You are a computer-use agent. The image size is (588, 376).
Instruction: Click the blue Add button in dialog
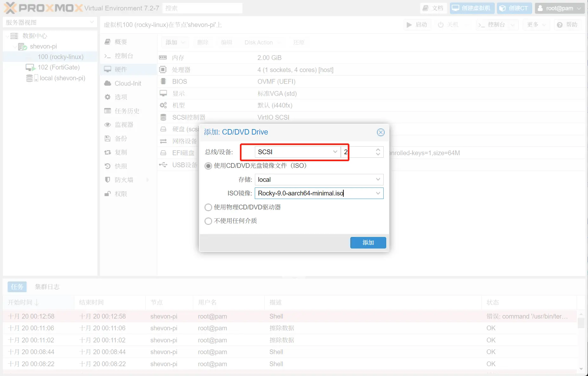tap(368, 243)
